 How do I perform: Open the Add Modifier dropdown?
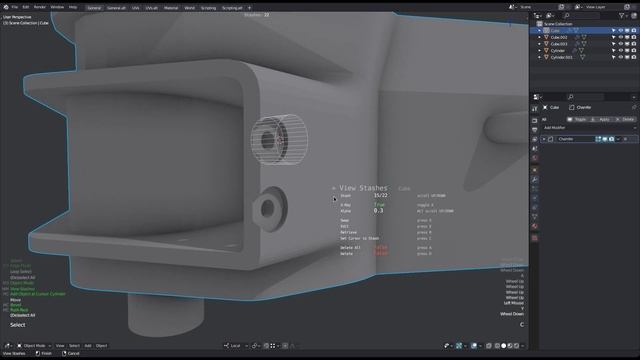click(589, 128)
